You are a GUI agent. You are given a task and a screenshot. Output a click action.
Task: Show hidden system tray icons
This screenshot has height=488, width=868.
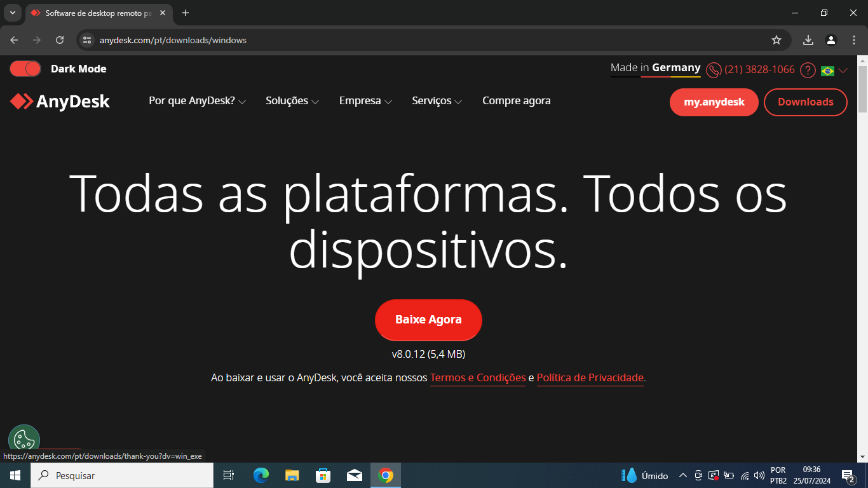[x=683, y=475]
